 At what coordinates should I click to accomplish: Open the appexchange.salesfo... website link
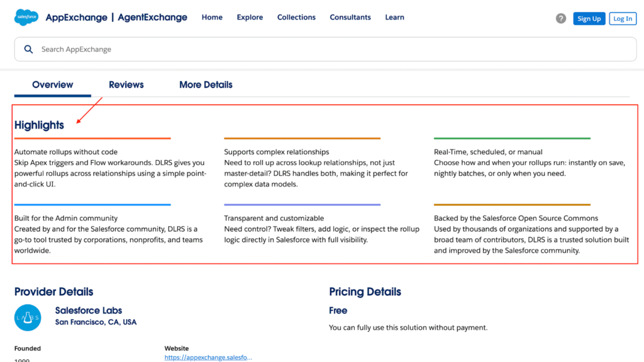tap(208, 358)
